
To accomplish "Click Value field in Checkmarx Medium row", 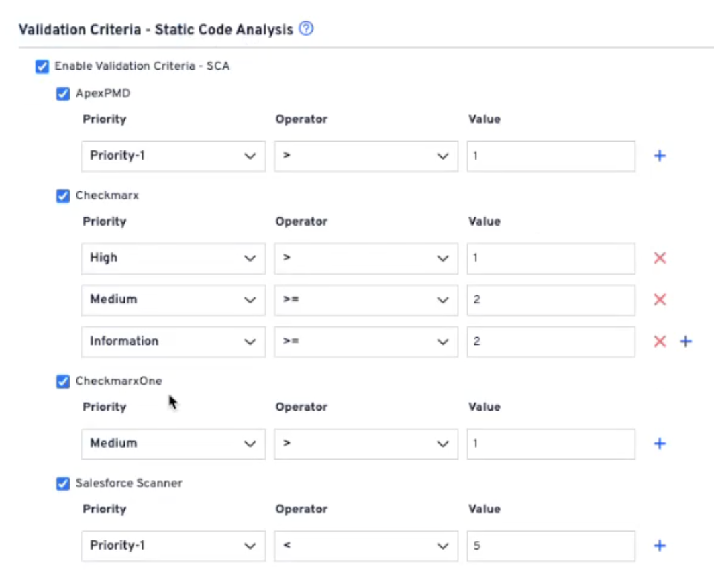I will click(551, 300).
